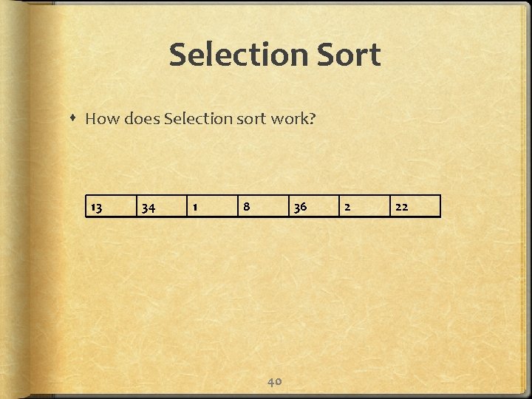Click the word "How" in the bullet

click(x=100, y=118)
